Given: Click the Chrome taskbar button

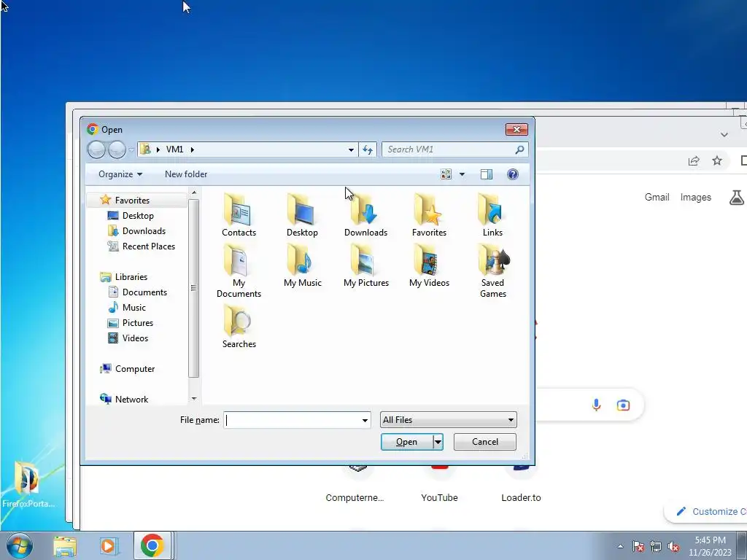Looking at the screenshot, I should (152, 545).
